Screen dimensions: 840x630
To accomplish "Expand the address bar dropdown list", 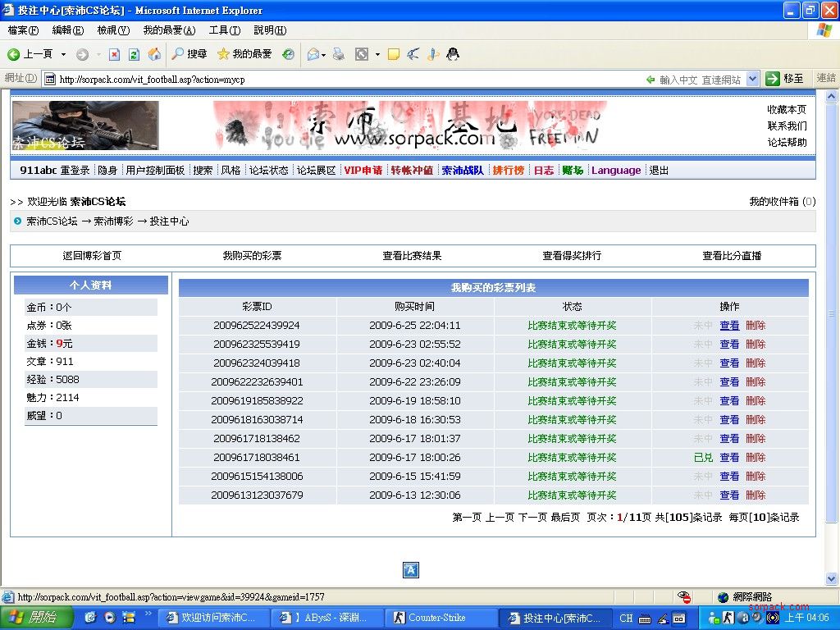I will coord(753,79).
